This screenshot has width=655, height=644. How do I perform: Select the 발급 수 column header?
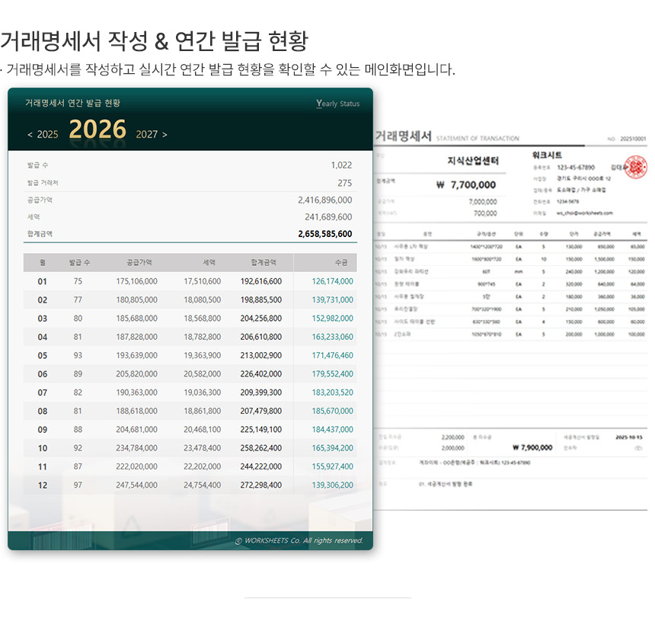[78, 262]
